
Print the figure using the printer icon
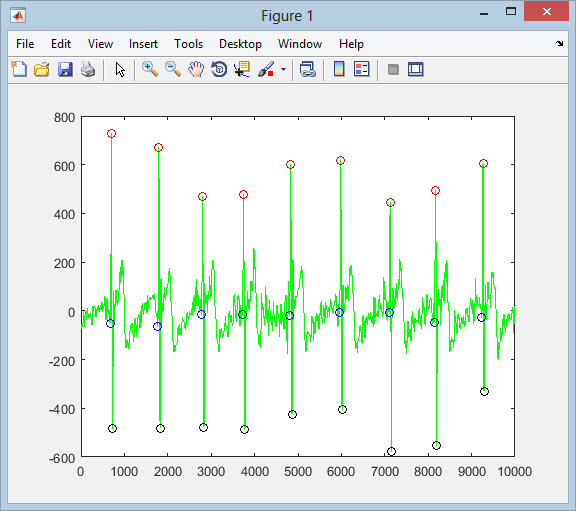(88, 69)
